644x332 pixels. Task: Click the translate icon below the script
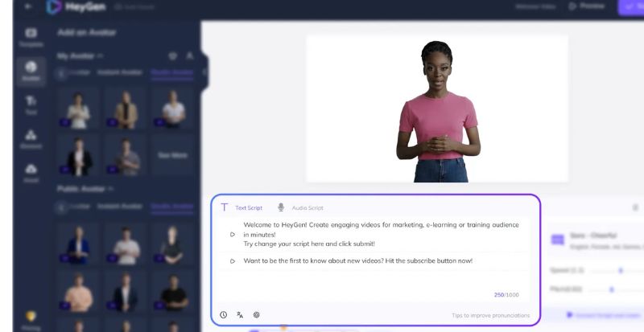point(240,315)
